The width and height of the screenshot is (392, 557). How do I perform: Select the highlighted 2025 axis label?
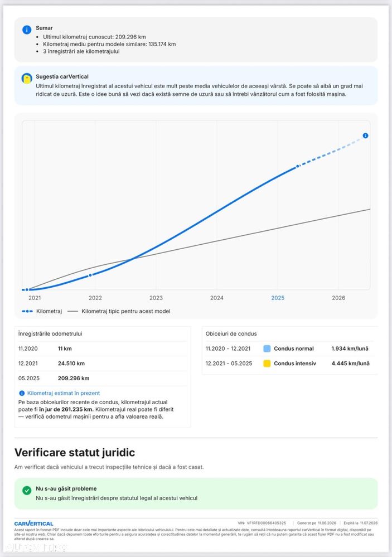point(278,298)
